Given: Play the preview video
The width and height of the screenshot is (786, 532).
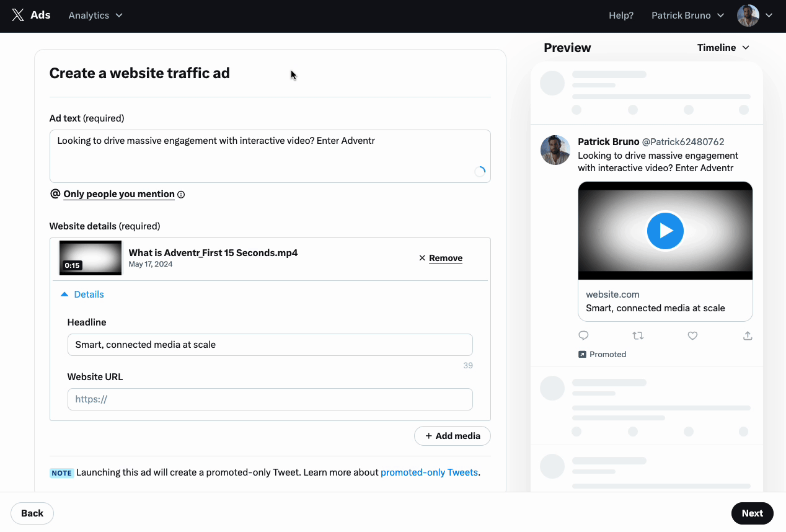Looking at the screenshot, I should coord(665,231).
